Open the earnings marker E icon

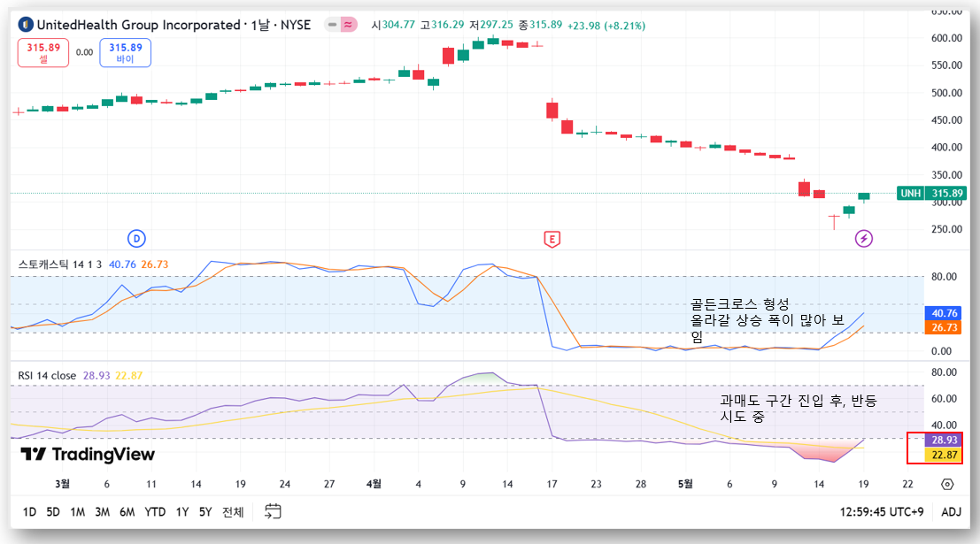(x=552, y=239)
